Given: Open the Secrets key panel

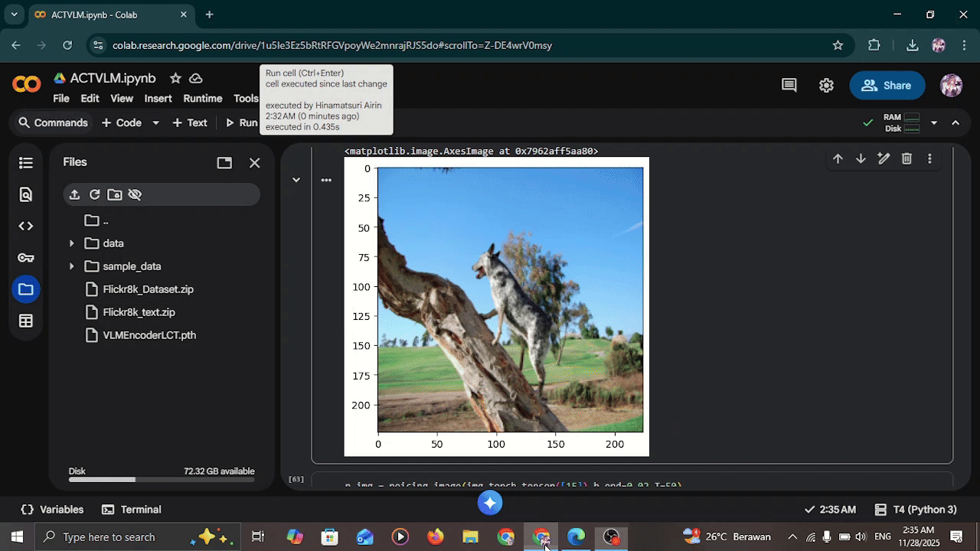Looking at the screenshot, I should 26,258.
